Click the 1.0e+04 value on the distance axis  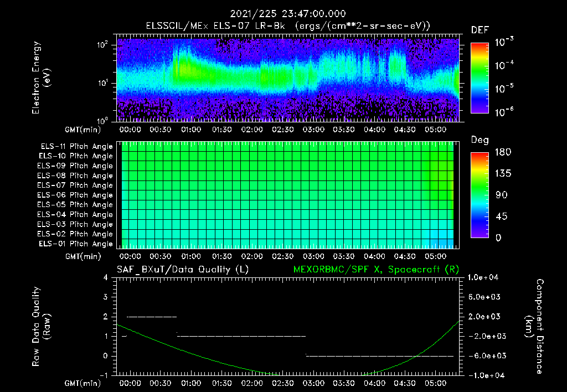click(x=483, y=277)
